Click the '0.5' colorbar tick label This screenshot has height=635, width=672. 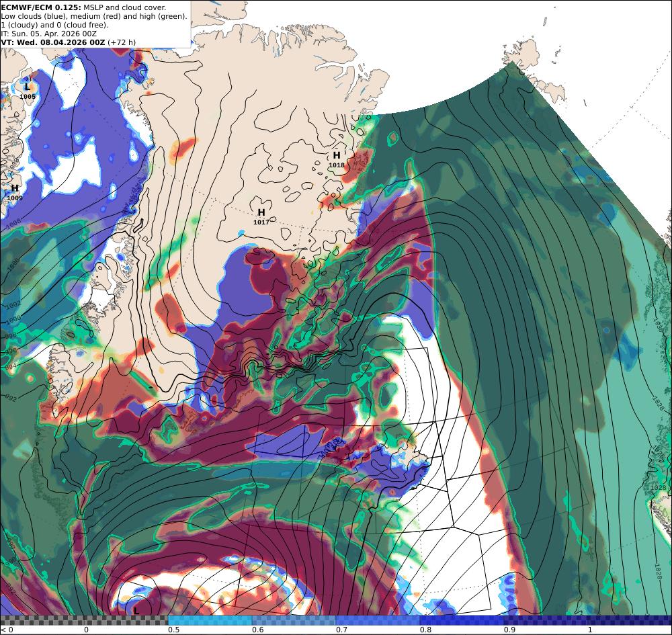[x=173, y=630]
